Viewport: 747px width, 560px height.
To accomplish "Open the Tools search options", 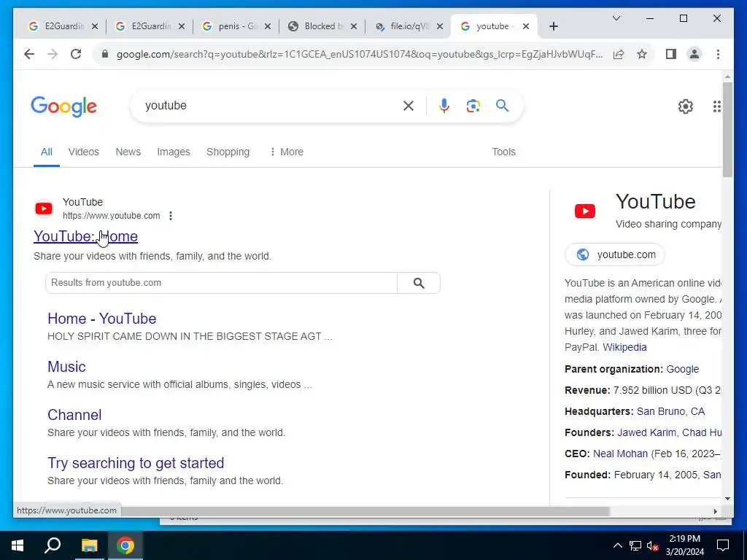I will (x=503, y=152).
